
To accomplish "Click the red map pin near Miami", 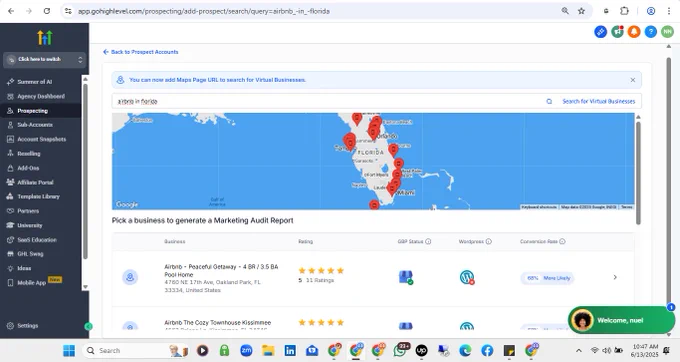I will click(392, 189).
